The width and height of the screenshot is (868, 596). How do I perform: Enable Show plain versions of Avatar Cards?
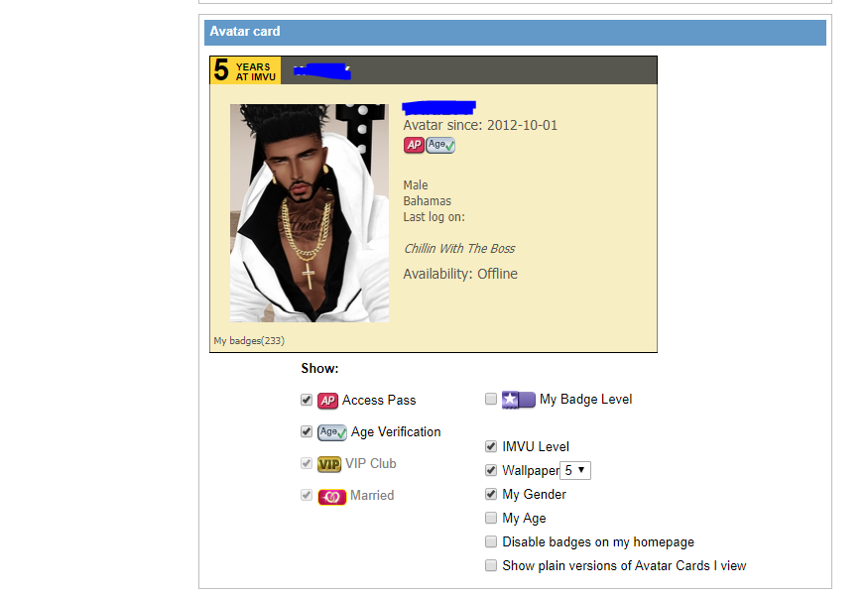pos(491,565)
